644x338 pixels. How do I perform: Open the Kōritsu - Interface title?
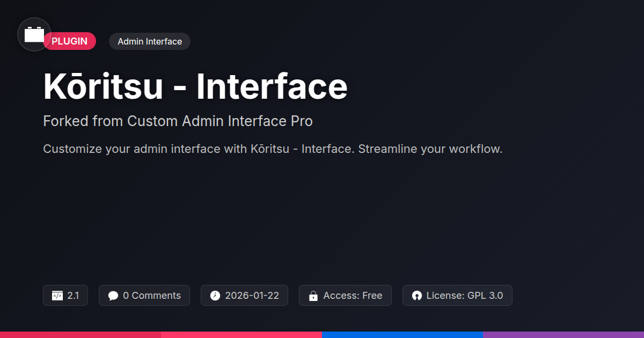[195, 86]
